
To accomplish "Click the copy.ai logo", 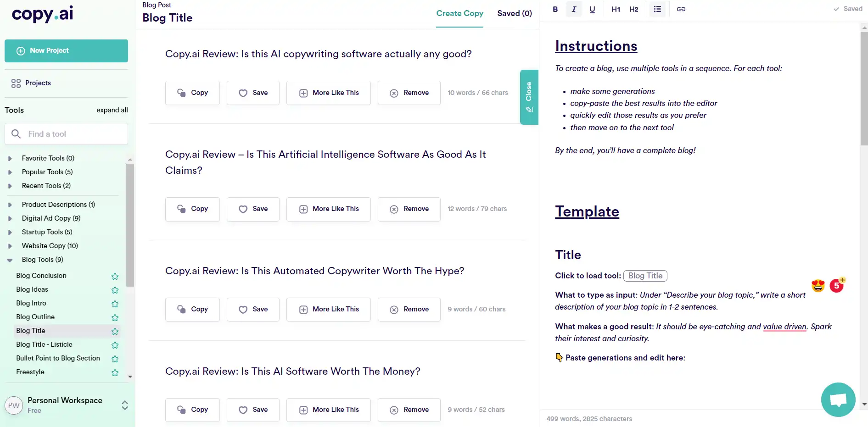I will click(42, 14).
